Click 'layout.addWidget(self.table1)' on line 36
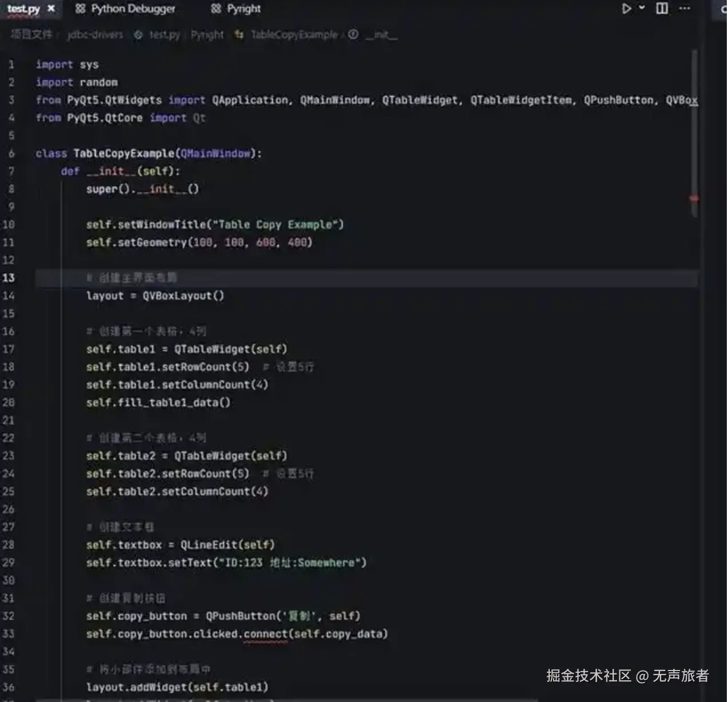This screenshot has width=728, height=702. point(177,687)
